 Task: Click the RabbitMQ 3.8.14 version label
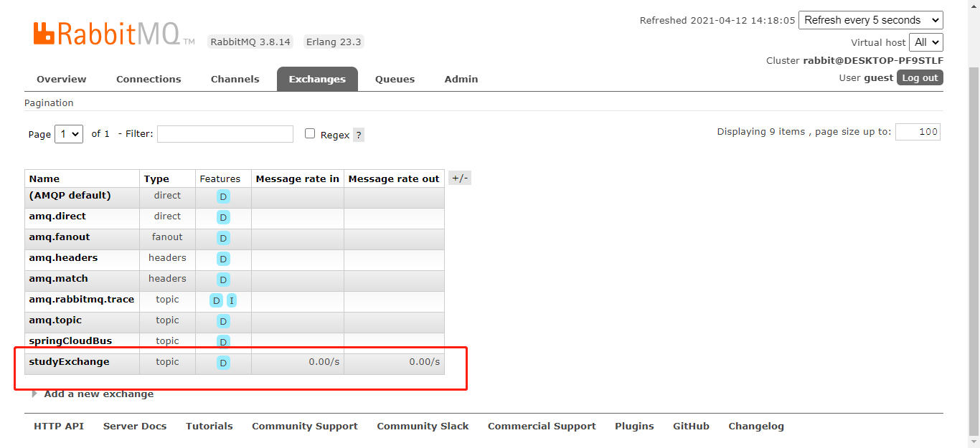(x=250, y=42)
